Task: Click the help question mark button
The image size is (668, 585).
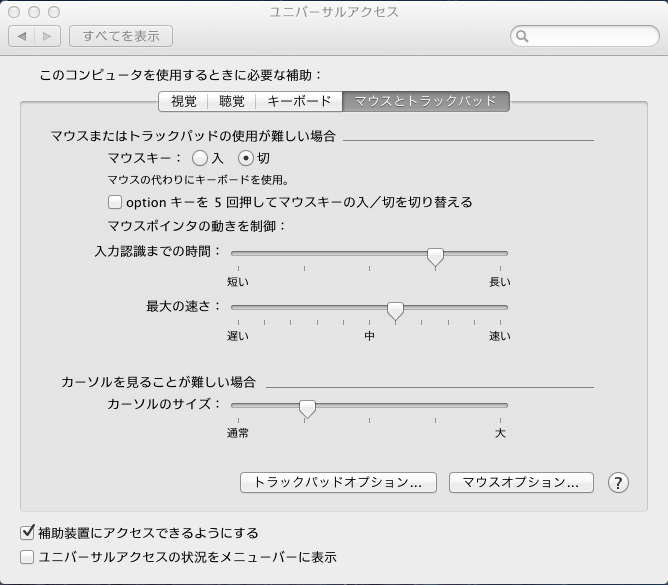Action: 618,482
